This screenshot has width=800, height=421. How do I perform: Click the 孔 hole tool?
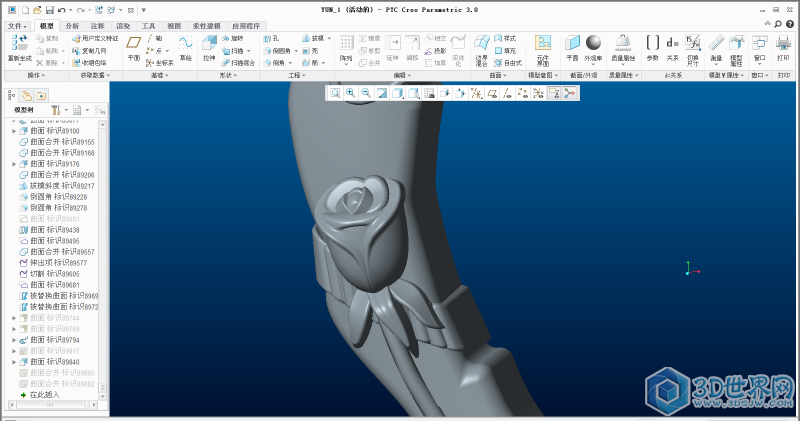pyautogui.click(x=271, y=38)
